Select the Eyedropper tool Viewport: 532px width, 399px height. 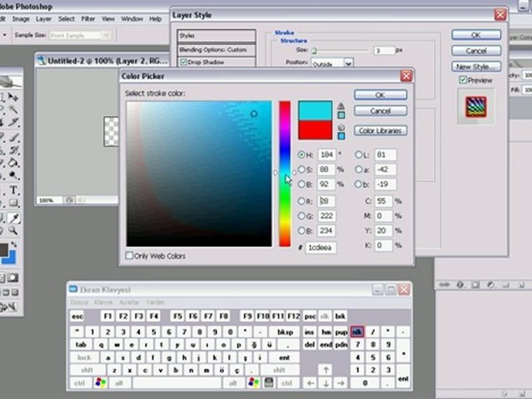coord(14,218)
